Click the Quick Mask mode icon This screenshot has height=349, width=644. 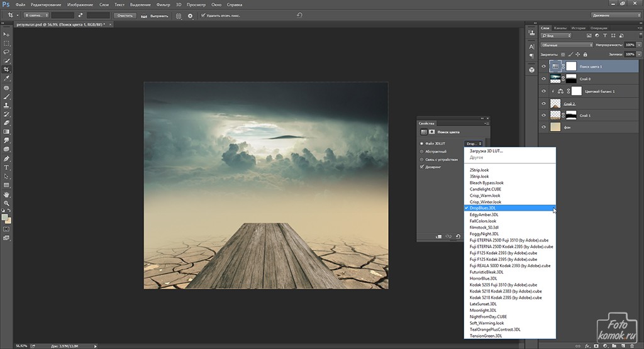pos(7,230)
